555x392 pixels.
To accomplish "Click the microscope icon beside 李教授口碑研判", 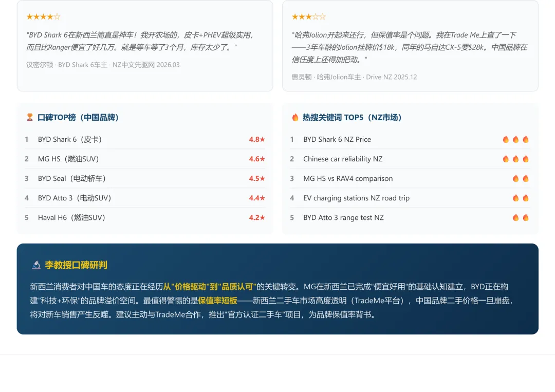I will click(36, 265).
